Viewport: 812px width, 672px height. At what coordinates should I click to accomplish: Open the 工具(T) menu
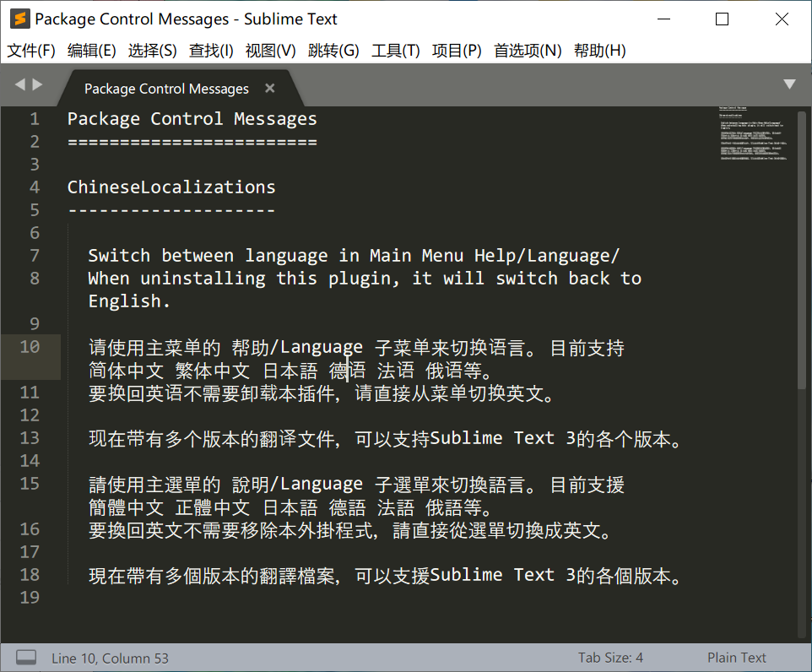(396, 51)
